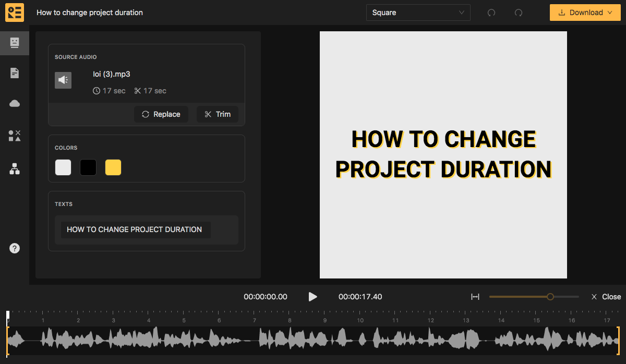Click the undo arrow icon
This screenshot has width=626, height=364.
click(x=491, y=13)
